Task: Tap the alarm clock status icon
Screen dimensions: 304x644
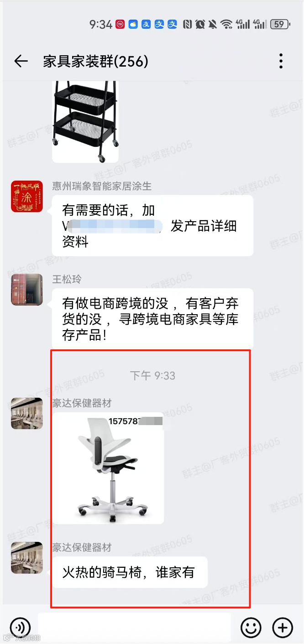Action: (x=200, y=24)
